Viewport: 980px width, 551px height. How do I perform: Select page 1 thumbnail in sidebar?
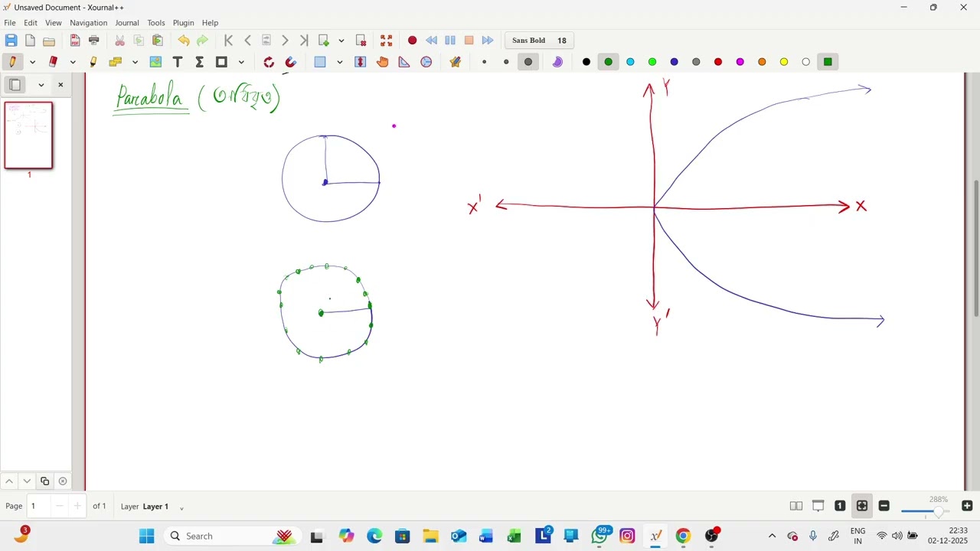point(29,135)
